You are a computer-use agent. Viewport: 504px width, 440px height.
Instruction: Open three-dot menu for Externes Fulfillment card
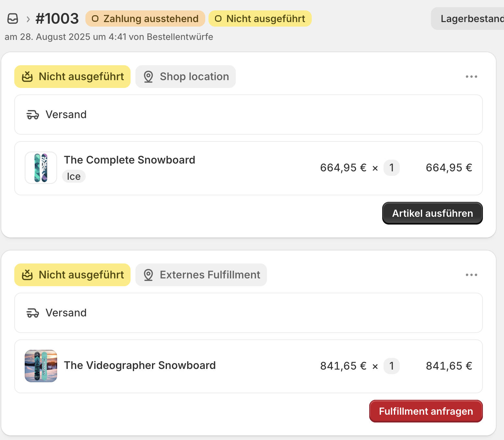click(x=471, y=275)
